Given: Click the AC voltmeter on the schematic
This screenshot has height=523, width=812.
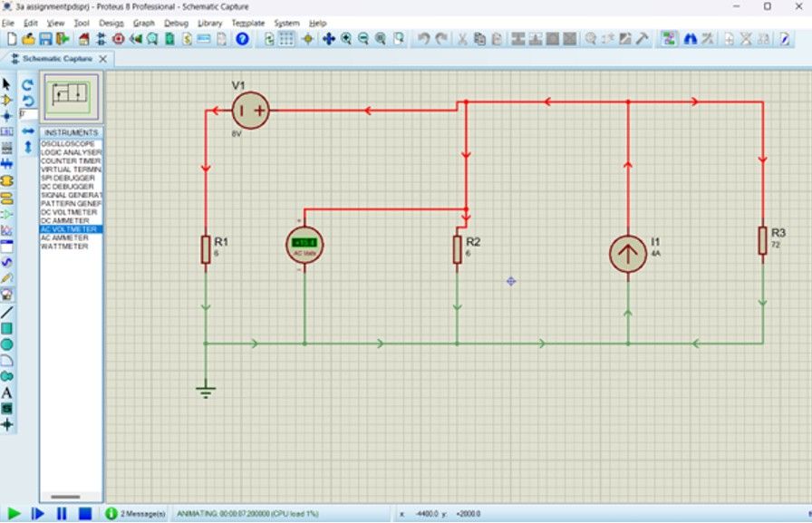Looking at the screenshot, I should click(x=304, y=245).
